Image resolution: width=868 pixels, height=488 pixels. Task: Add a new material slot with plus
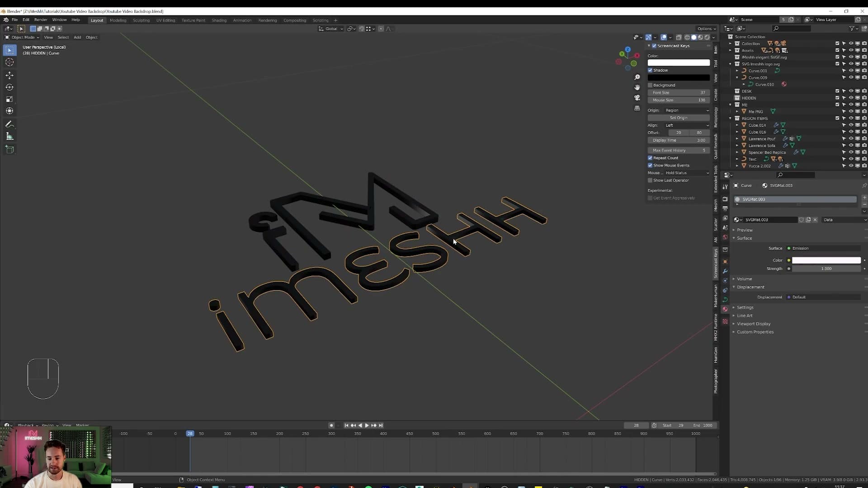pyautogui.click(x=864, y=197)
